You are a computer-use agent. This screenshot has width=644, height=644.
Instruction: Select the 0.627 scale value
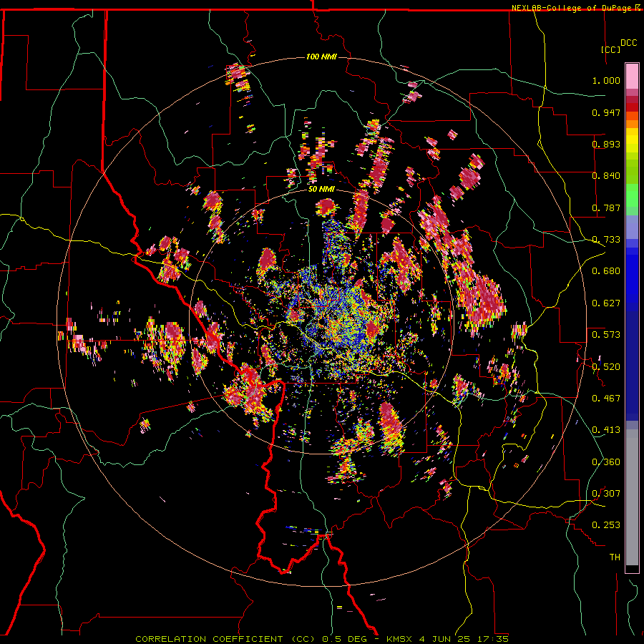pyautogui.click(x=606, y=303)
